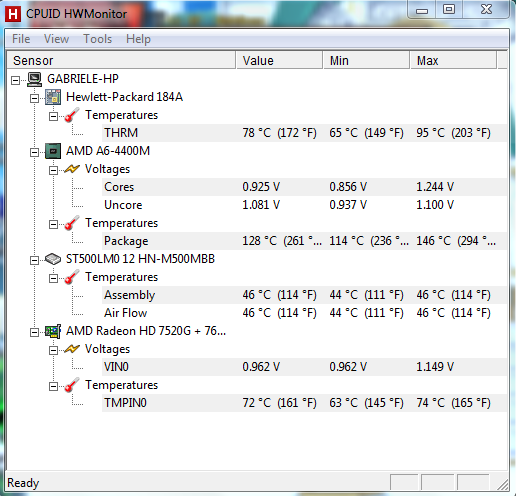This screenshot has height=496, width=516.
Task: Click Package max value 146 °C
Action: pos(456,241)
